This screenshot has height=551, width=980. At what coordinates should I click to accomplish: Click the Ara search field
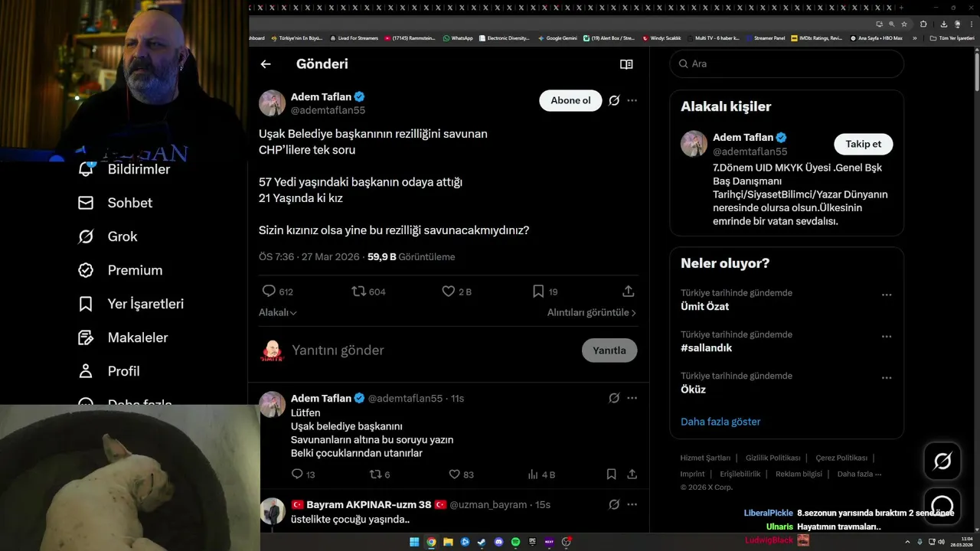point(787,64)
